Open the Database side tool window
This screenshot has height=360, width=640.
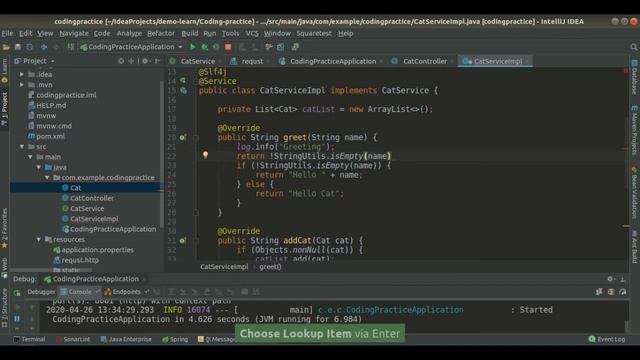pyautogui.click(x=634, y=77)
